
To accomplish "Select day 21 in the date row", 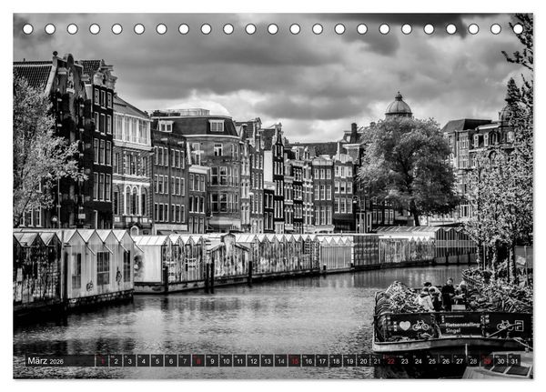I will pyautogui.click(x=377, y=361).
